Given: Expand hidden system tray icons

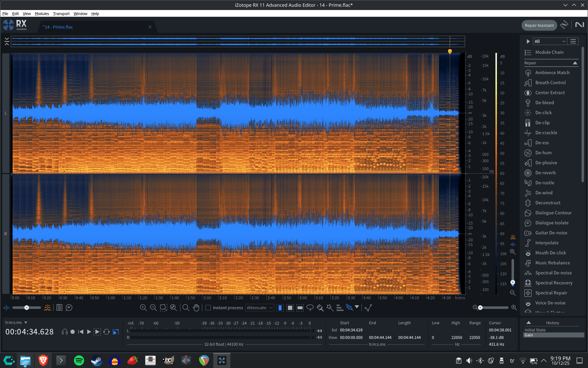Looking at the screenshot, I should tap(544, 360).
